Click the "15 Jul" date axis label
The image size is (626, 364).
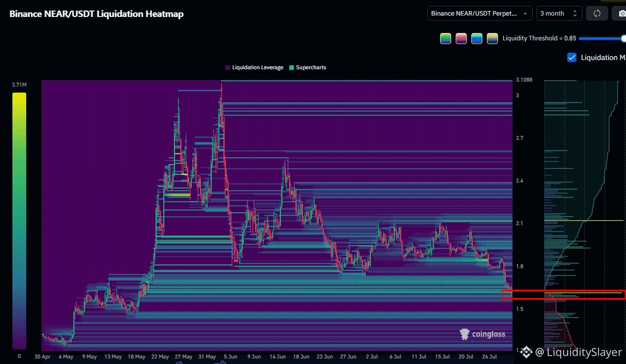coord(442,357)
